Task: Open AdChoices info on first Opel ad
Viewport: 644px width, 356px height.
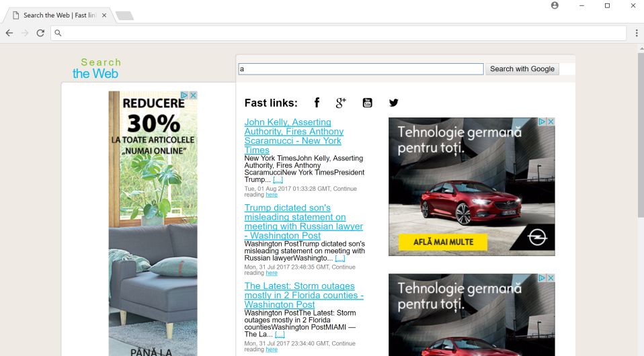Action: click(542, 122)
